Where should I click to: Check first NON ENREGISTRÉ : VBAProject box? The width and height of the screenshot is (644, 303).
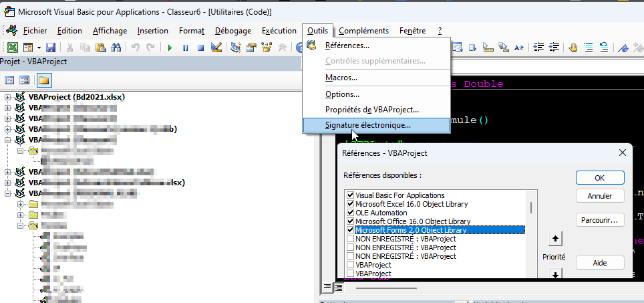tap(350, 238)
